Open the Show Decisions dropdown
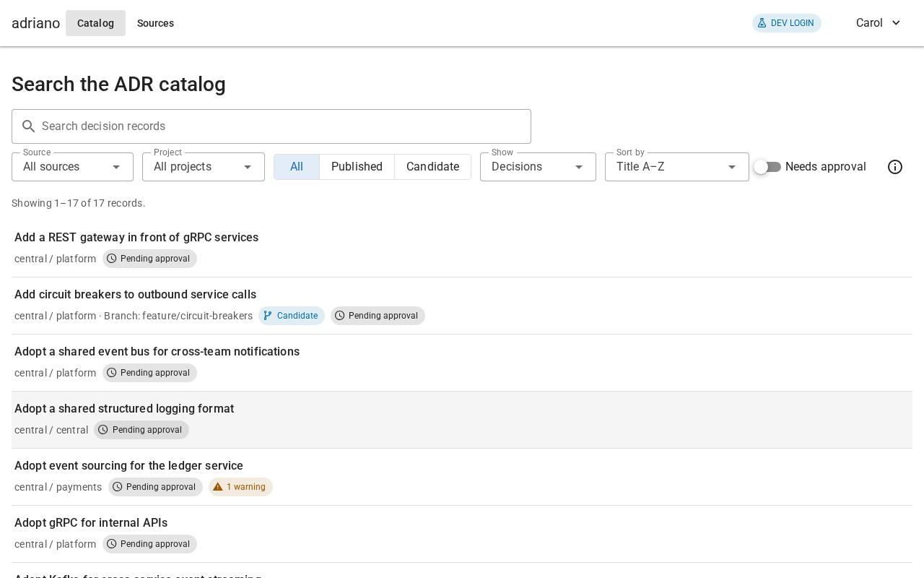The height and width of the screenshot is (578, 924). point(538,167)
